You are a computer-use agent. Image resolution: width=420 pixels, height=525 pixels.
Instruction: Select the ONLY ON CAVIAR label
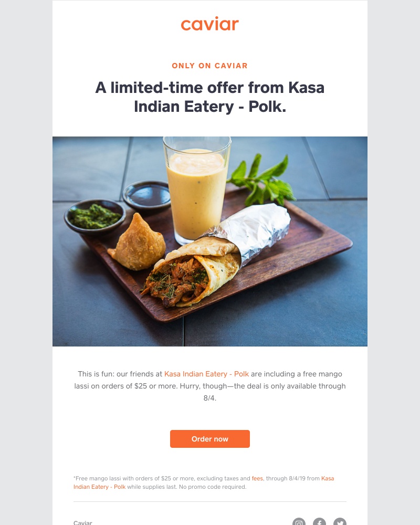[x=209, y=65]
